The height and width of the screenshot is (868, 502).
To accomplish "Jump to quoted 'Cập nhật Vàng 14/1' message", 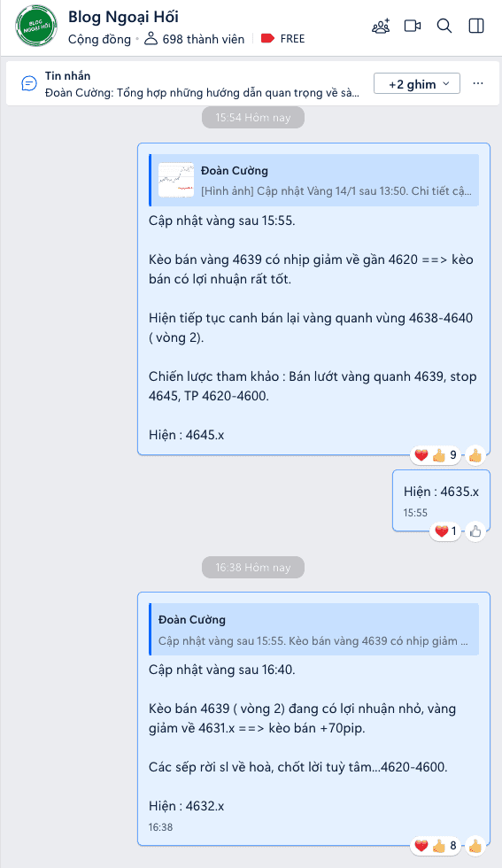I will click(x=314, y=180).
